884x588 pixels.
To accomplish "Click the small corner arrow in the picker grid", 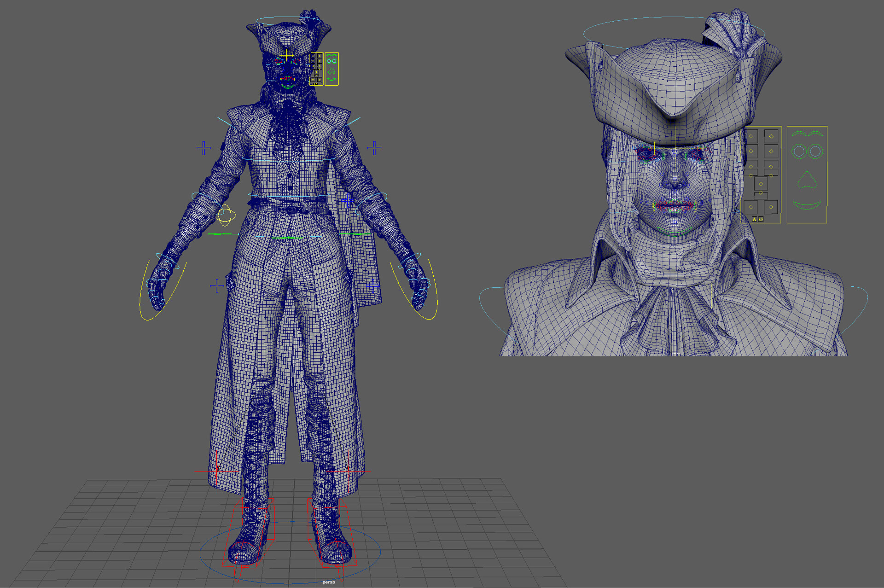I will [772, 213].
